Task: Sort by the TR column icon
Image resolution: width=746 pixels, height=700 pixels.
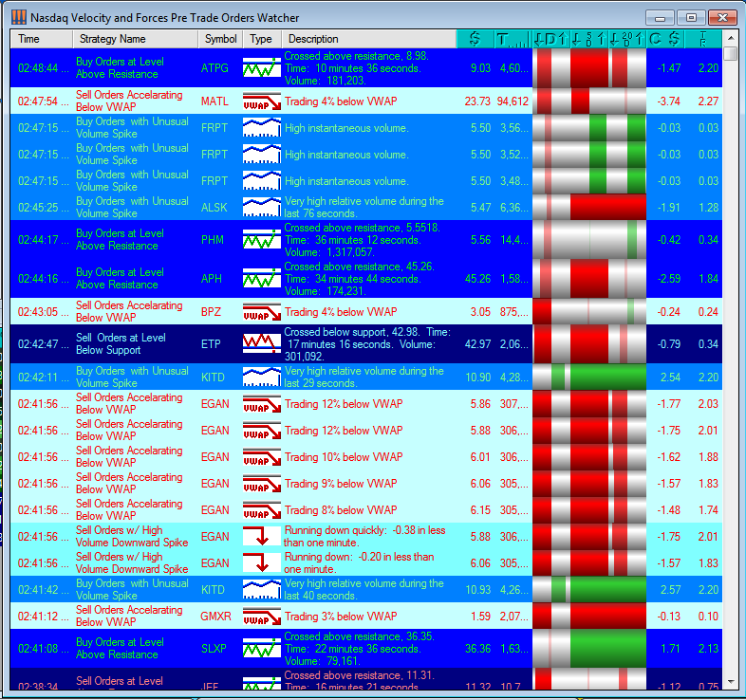Action: (703, 39)
